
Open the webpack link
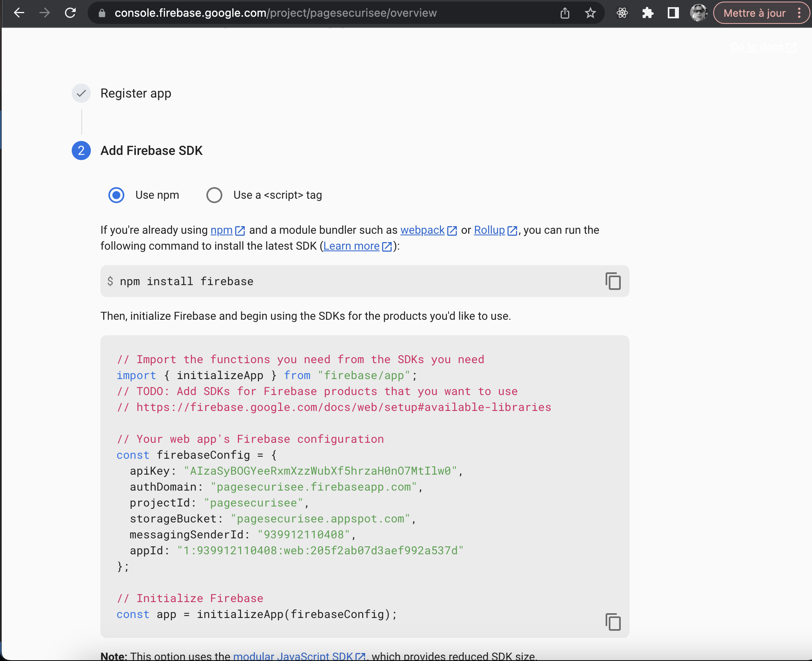tap(422, 230)
